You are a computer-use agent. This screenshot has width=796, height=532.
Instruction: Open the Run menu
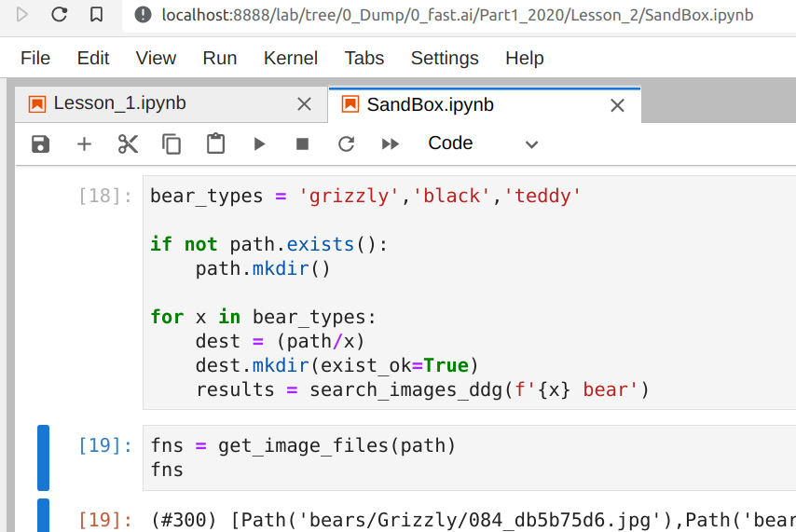220,58
